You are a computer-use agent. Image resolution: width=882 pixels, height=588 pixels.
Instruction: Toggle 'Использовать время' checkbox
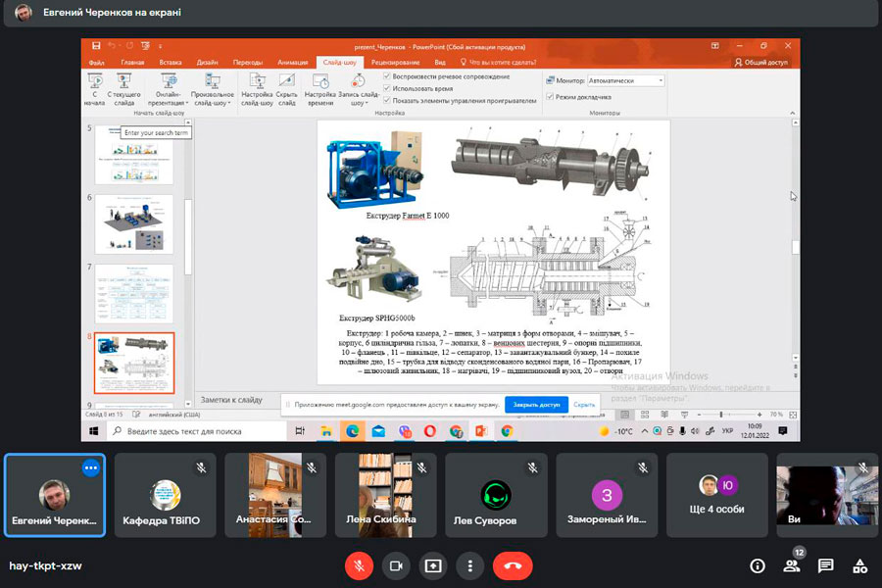point(388,88)
